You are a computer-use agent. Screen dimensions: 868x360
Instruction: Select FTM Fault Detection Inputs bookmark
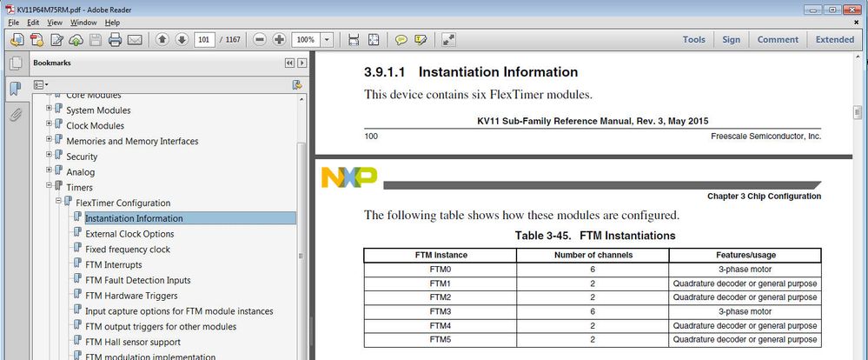[138, 280]
